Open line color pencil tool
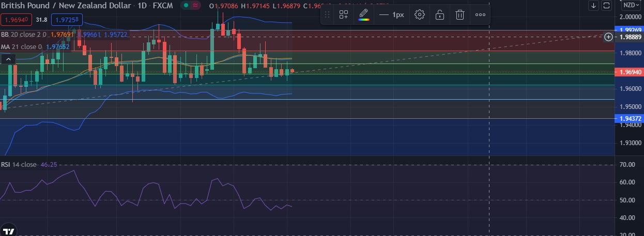The width and height of the screenshot is (644, 236). [364, 14]
